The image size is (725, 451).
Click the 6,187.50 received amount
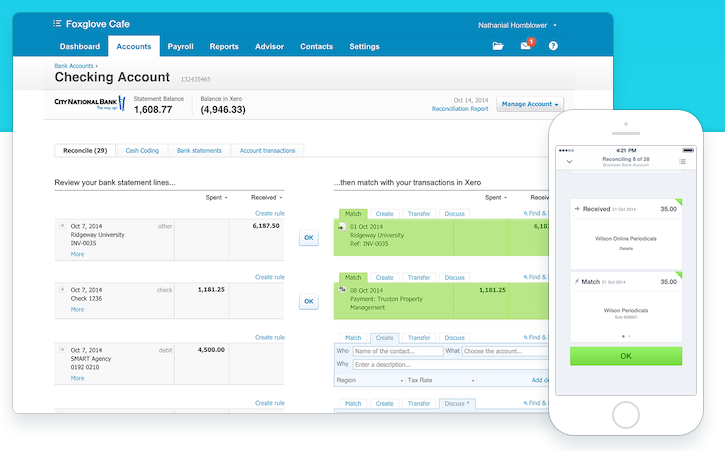point(266,226)
